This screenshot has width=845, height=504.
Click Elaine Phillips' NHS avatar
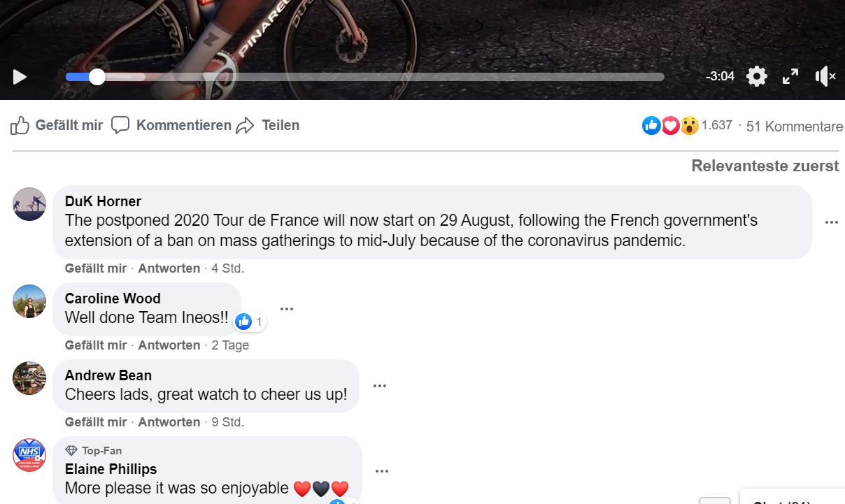click(29, 455)
